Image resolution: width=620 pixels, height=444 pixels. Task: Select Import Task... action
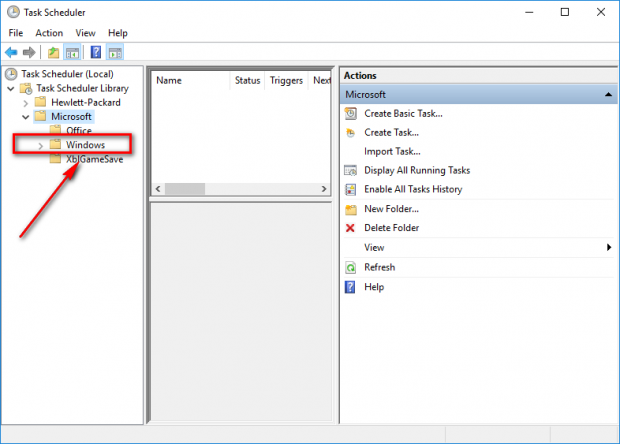(x=392, y=151)
